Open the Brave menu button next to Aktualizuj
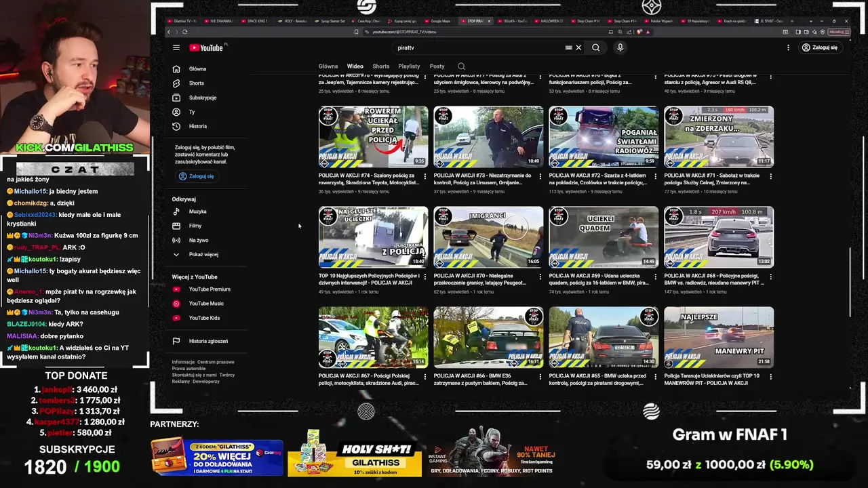This screenshot has width=868, height=488. pyautogui.click(x=847, y=32)
